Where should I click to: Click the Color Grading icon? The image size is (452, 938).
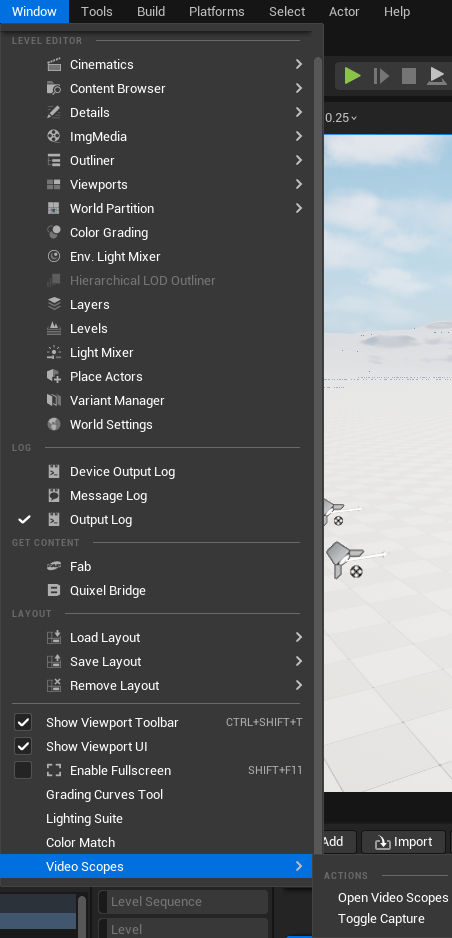tap(54, 232)
